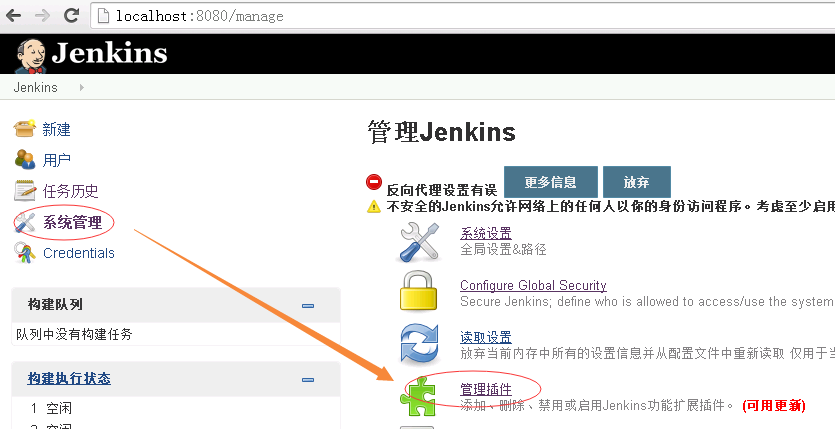Open the 新建 link
The height and width of the screenshot is (429, 835).
(56, 129)
